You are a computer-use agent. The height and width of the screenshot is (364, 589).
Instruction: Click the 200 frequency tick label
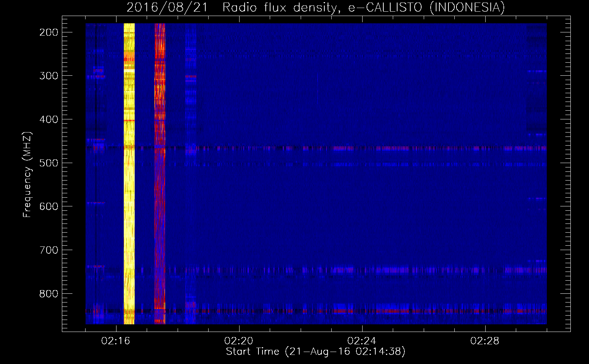tap(49, 32)
